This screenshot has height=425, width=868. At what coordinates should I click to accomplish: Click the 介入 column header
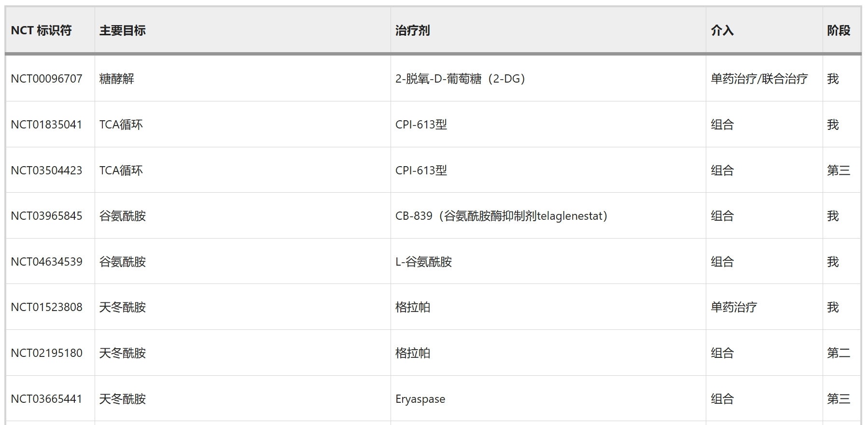[x=722, y=30]
